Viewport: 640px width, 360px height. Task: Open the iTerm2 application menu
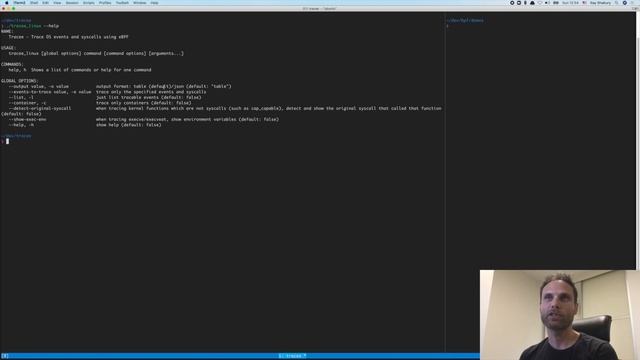tap(19, 2)
